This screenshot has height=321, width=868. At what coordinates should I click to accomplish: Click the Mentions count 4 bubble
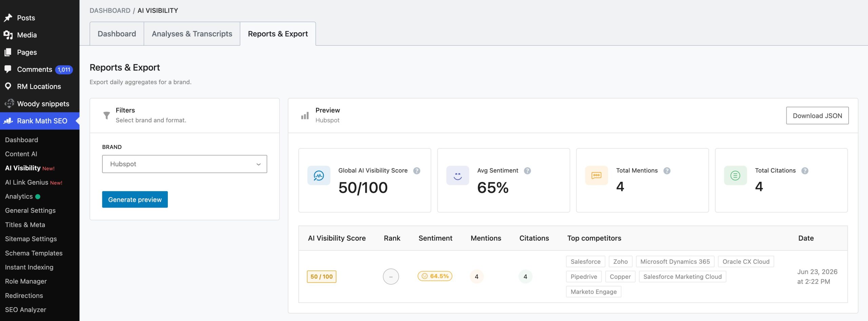pyautogui.click(x=477, y=277)
